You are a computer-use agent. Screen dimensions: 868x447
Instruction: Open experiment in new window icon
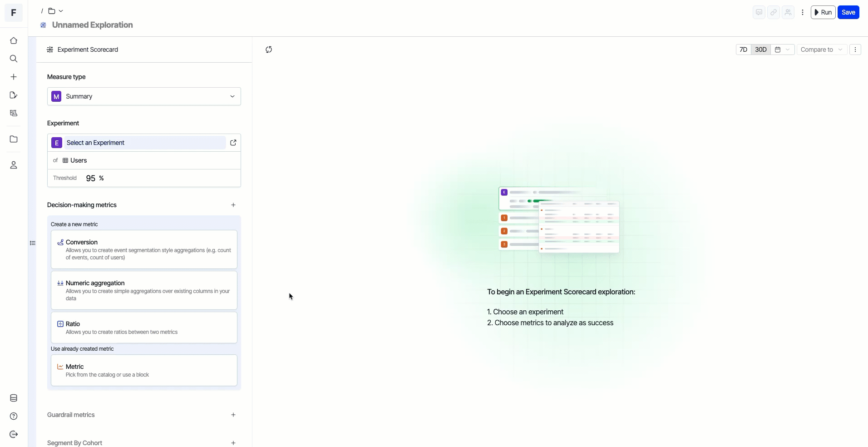pyautogui.click(x=233, y=143)
